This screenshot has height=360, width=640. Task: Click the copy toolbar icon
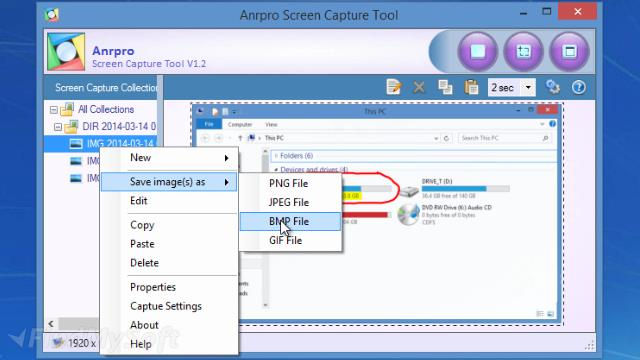pyautogui.click(x=445, y=87)
